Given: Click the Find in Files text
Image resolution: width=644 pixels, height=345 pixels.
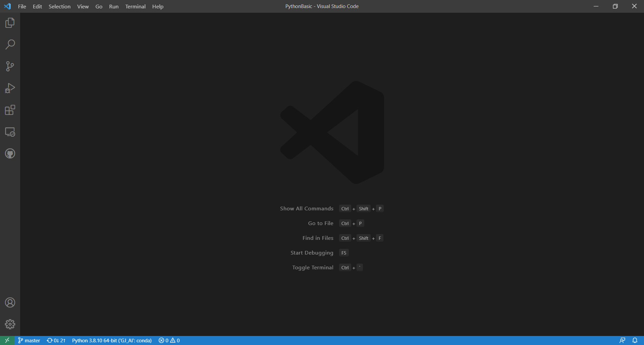Looking at the screenshot, I should pyautogui.click(x=318, y=238).
